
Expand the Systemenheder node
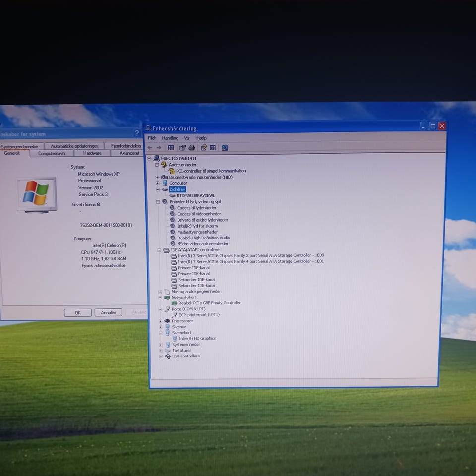(161, 345)
